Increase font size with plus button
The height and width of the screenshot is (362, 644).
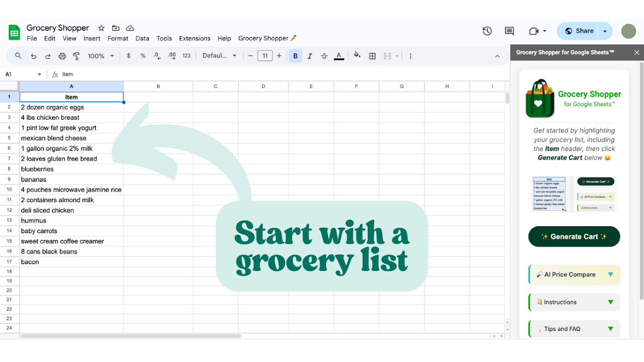coord(279,56)
